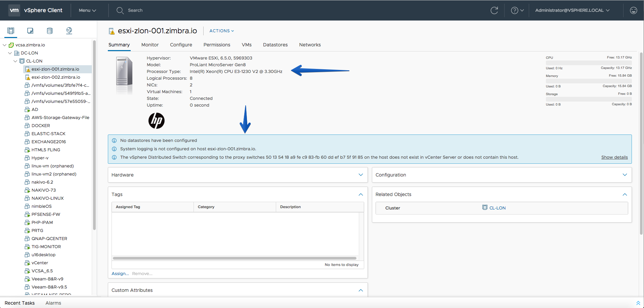Click the search magnifier icon
This screenshot has height=308, width=644.
point(120,10)
